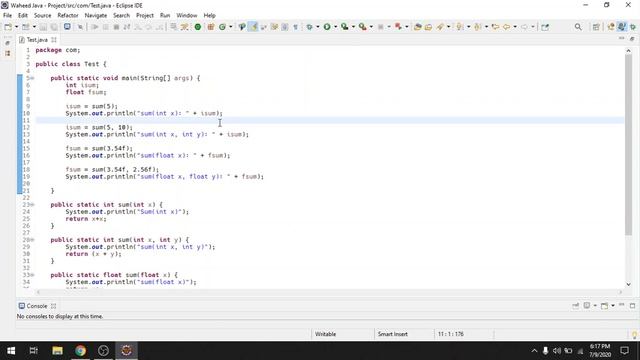Viewport: 640px width, 360px height.
Task: Open File Explorer from the taskbar
Action: (x=57, y=351)
